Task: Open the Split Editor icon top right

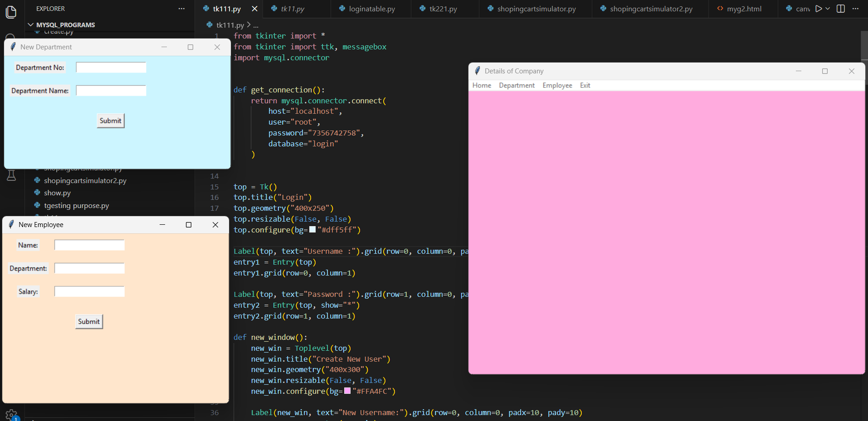Action: pyautogui.click(x=841, y=8)
